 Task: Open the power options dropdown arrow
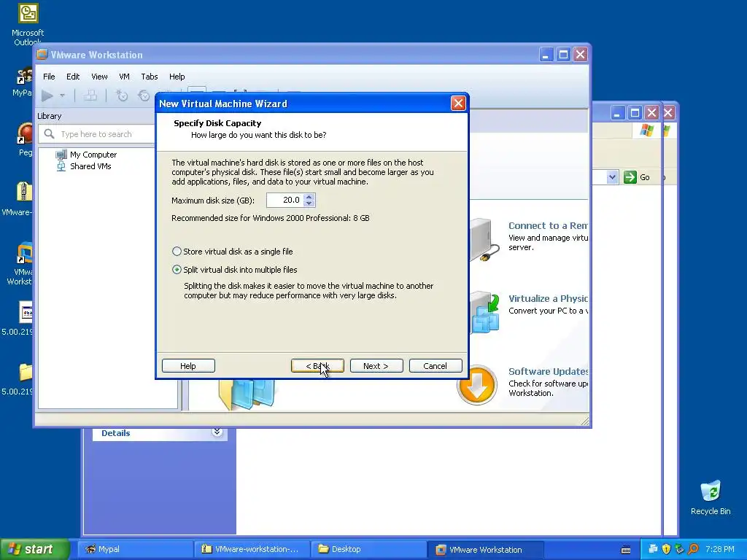pyautogui.click(x=62, y=96)
